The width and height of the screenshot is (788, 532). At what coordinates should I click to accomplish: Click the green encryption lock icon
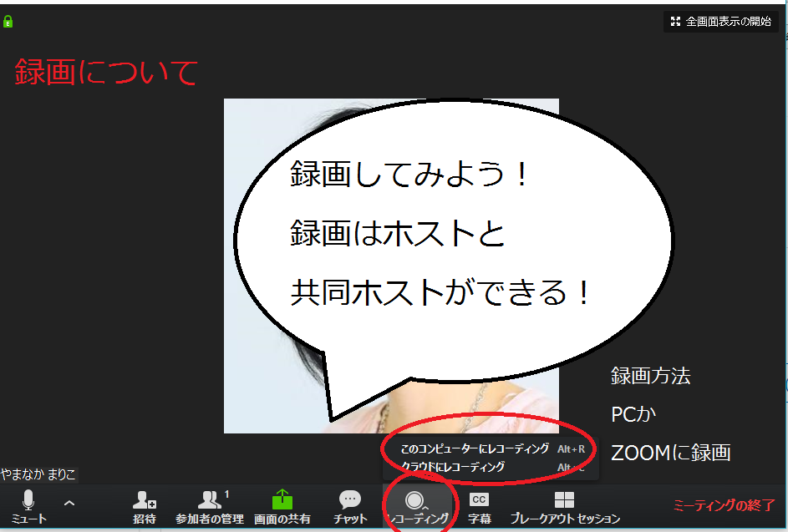point(8,22)
